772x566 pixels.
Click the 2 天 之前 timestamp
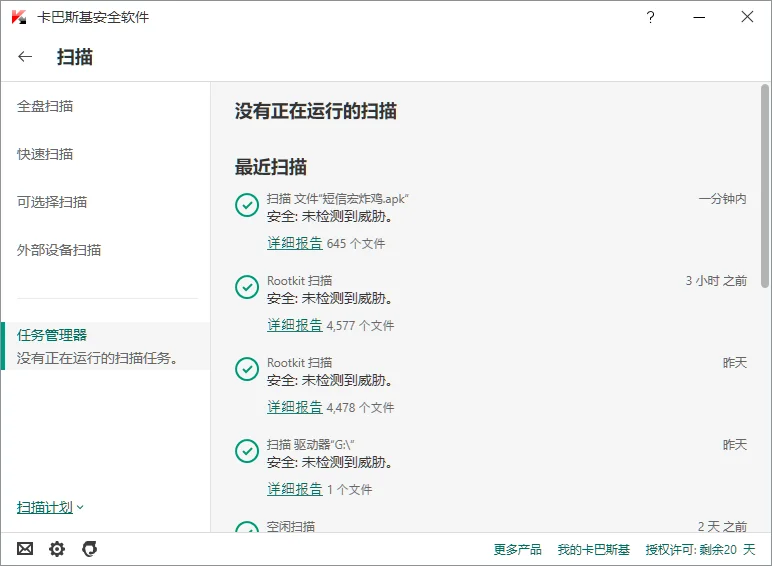click(x=722, y=527)
